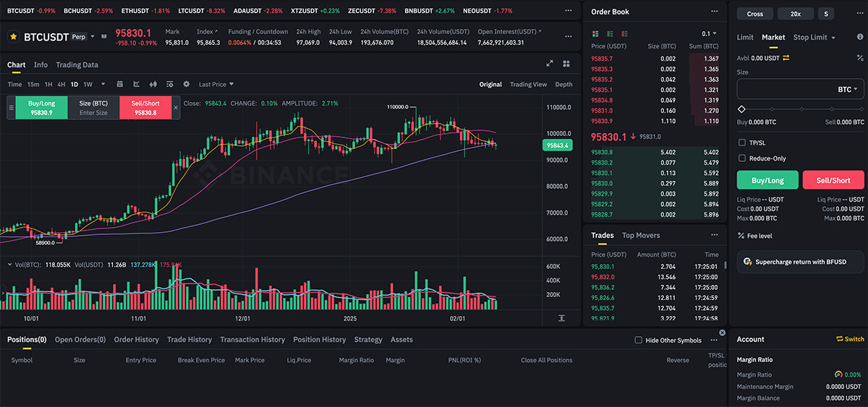The width and height of the screenshot is (868, 407).
Task: Switch to the Open Orders tab
Action: pos(80,340)
